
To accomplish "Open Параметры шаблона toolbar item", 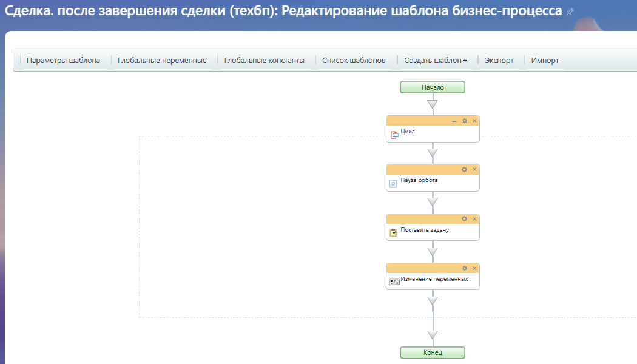I will pyautogui.click(x=63, y=61).
